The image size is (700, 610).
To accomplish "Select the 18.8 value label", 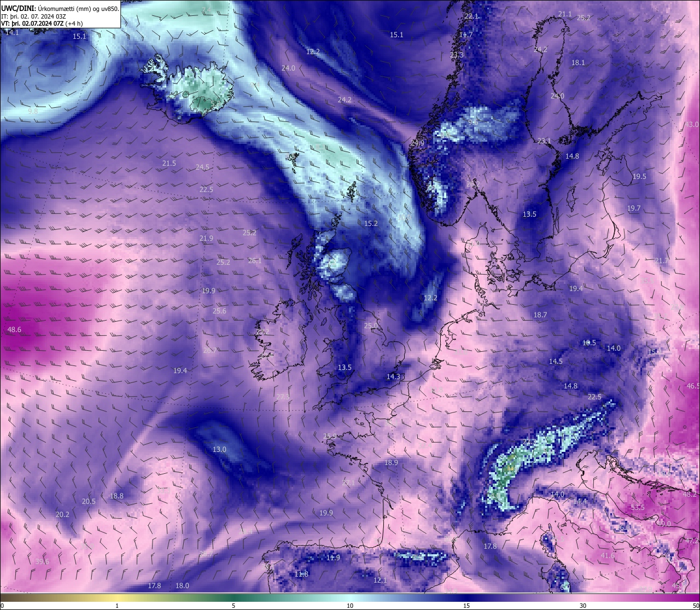I will click(x=116, y=496).
